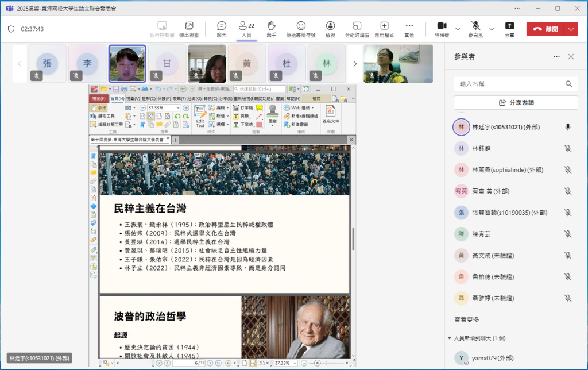Open camera options dropdown arrow
The height and width of the screenshot is (370, 588).
[458, 29]
